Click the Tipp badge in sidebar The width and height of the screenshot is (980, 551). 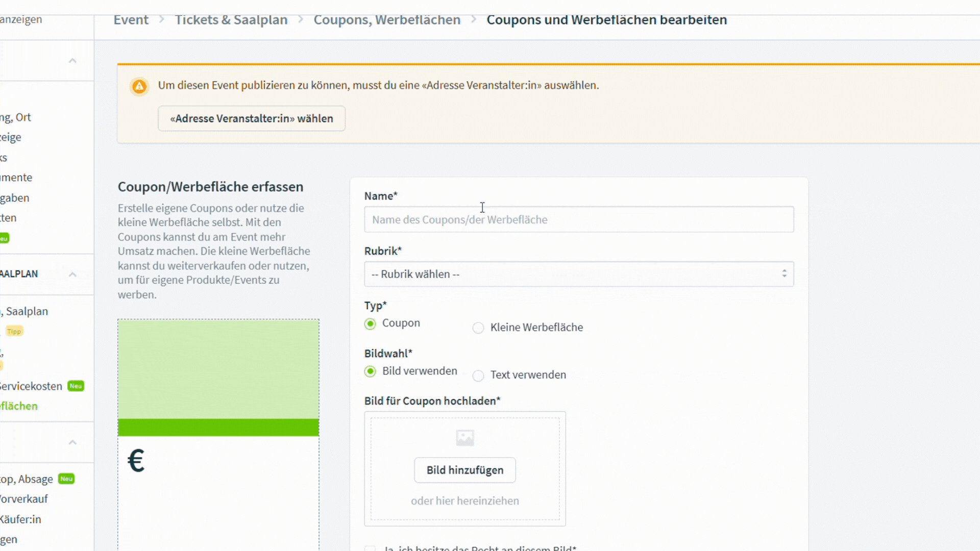(x=14, y=332)
